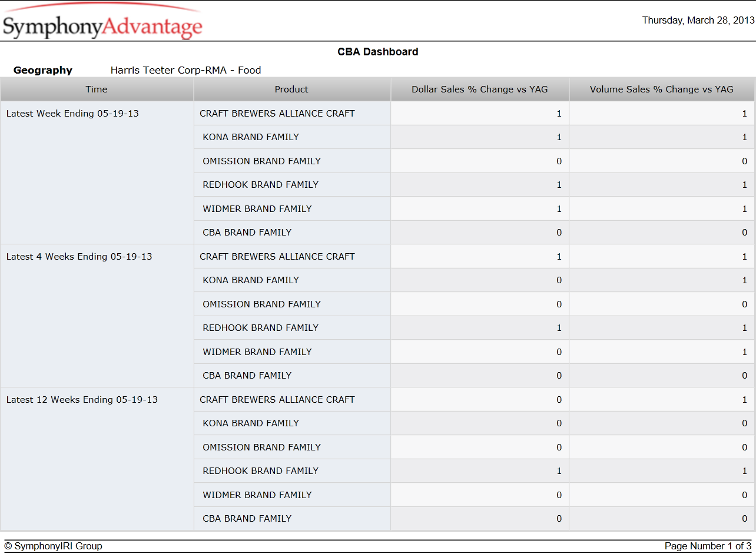The image size is (756, 557).
Task: Select Harris Teeter Corp-RMA - Food value
Action: point(186,70)
